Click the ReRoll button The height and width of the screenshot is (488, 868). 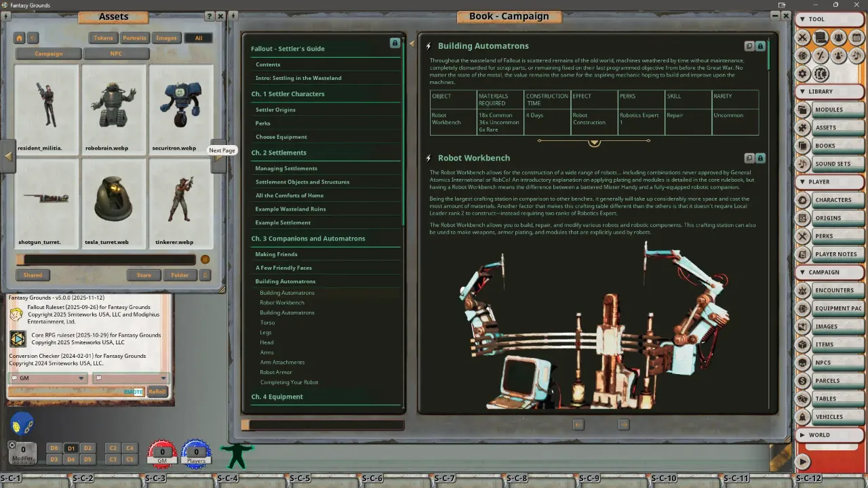157,392
